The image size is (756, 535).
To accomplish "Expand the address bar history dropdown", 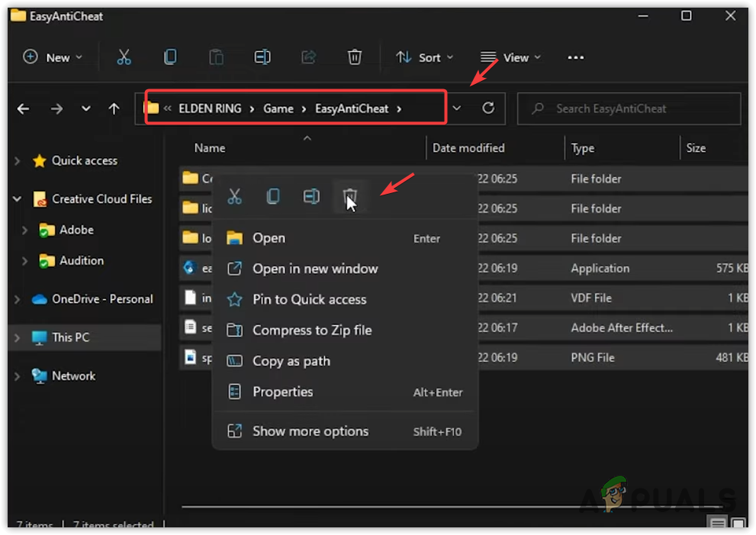I will (456, 108).
